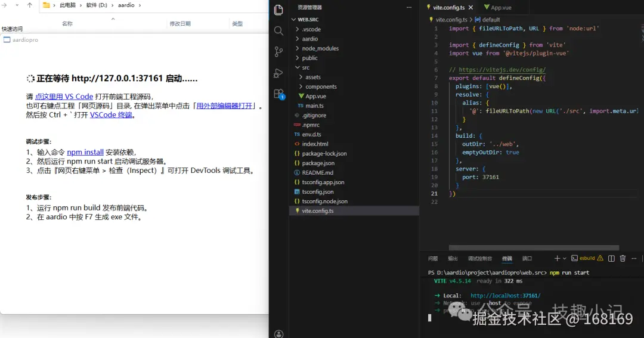Expand the .vscode folder
644x338 pixels.
(x=311, y=29)
